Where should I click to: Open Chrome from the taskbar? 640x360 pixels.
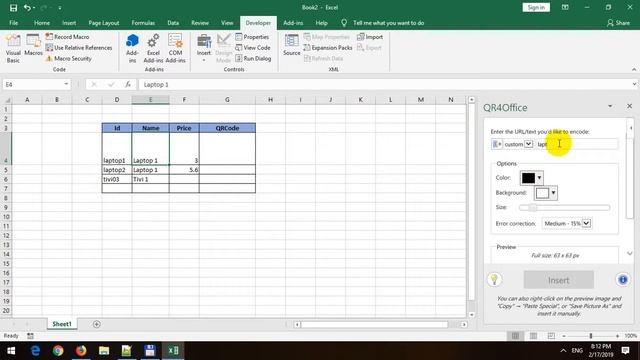(x=58, y=351)
